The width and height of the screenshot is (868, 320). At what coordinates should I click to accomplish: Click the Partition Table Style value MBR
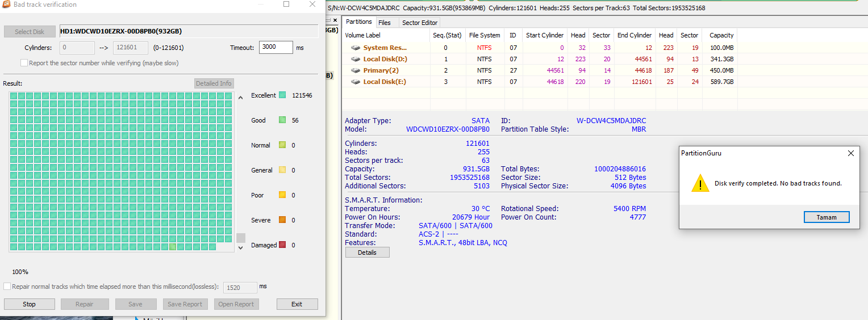click(639, 129)
